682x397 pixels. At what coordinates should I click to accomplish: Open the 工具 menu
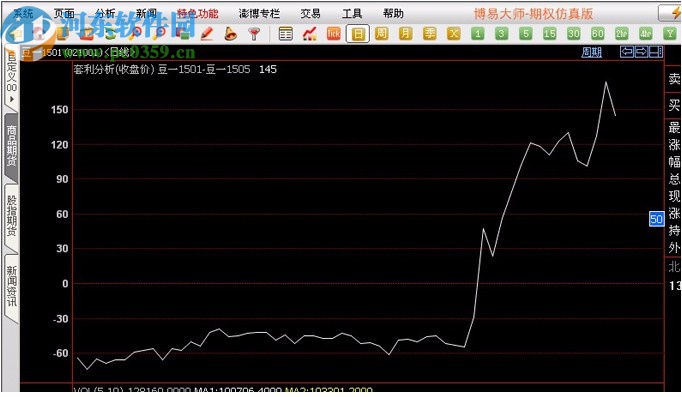click(351, 13)
